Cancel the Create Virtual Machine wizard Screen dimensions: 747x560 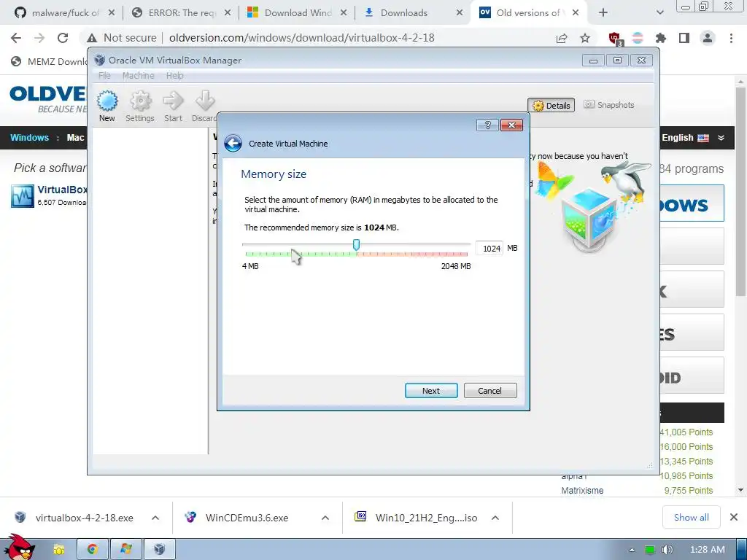point(490,391)
